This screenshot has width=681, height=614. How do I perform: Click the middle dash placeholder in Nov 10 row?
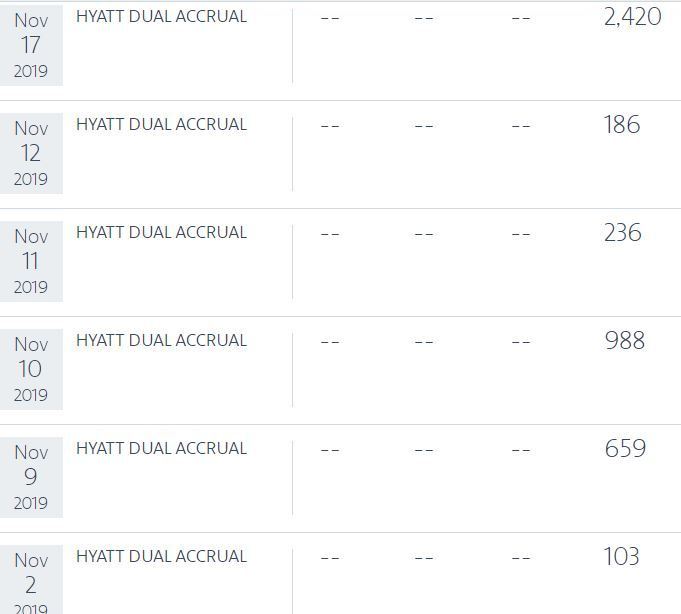pyautogui.click(x=424, y=342)
